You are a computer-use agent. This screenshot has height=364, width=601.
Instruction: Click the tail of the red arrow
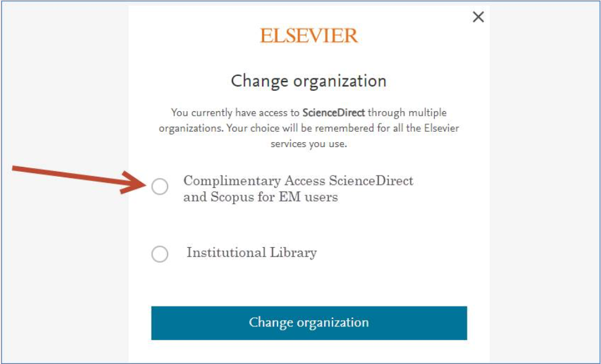19,169
